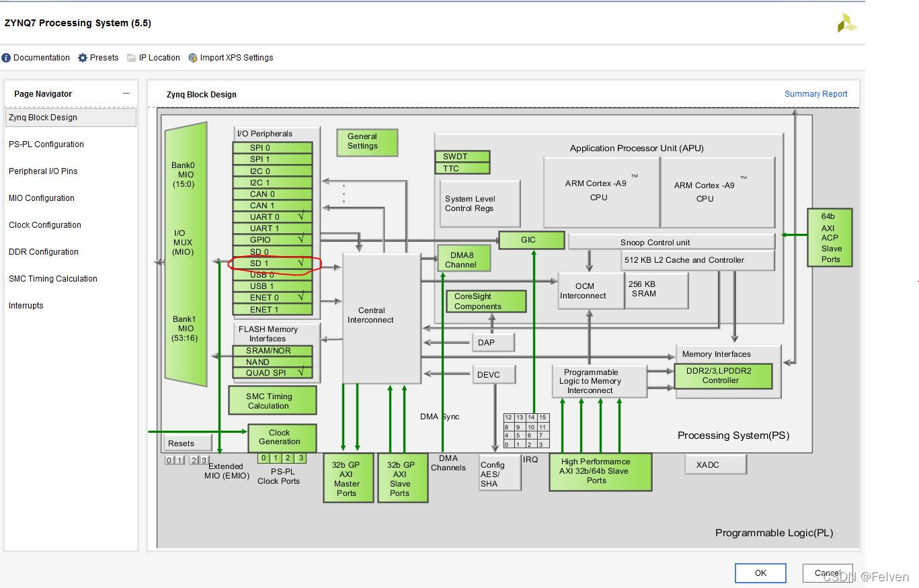Click the QUAD SPI flash memory block

(x=272, y=372)
